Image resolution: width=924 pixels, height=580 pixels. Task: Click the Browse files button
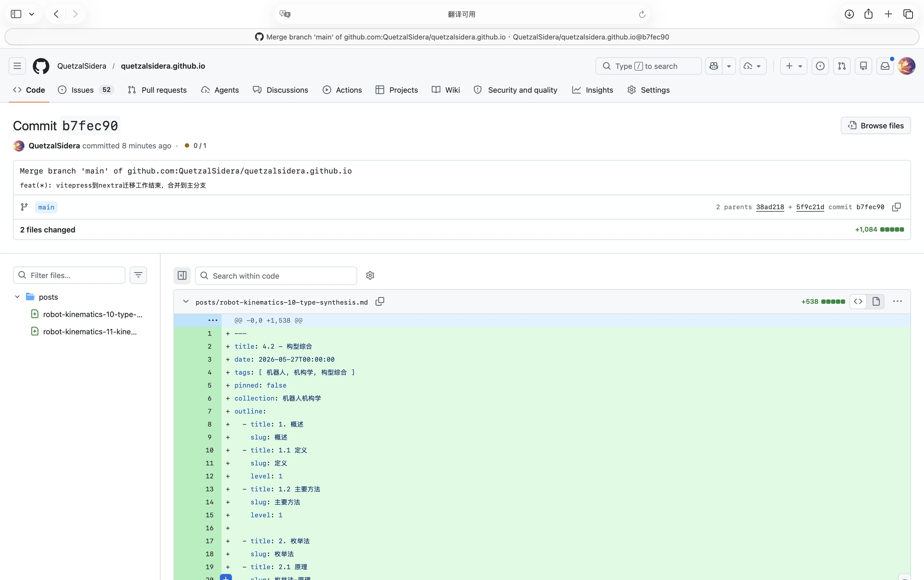pos(875,125)
